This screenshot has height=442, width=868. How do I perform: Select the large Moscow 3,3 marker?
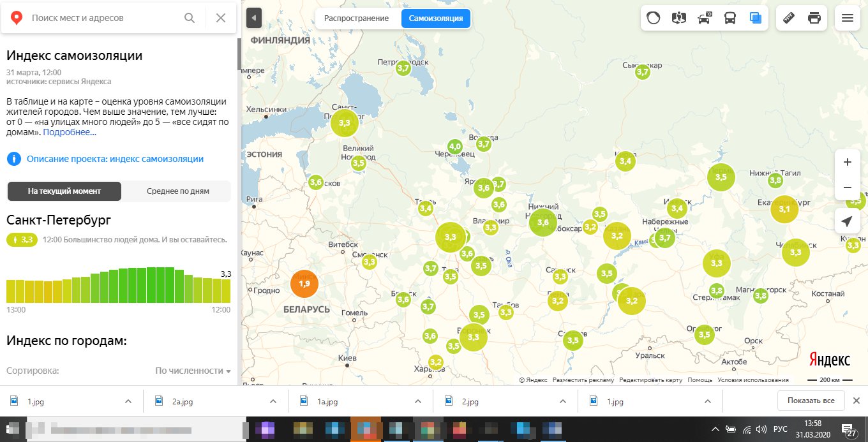pos(450,237)
